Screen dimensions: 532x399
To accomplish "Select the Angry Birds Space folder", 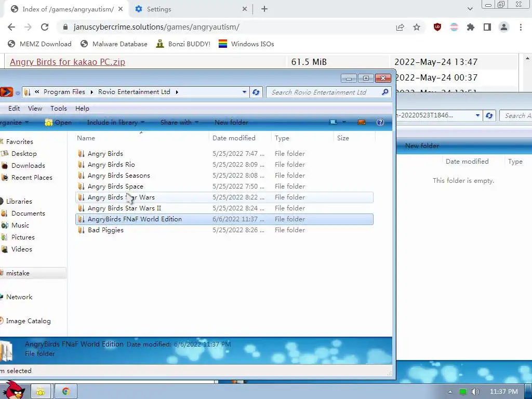I will (x=224, y=187).
